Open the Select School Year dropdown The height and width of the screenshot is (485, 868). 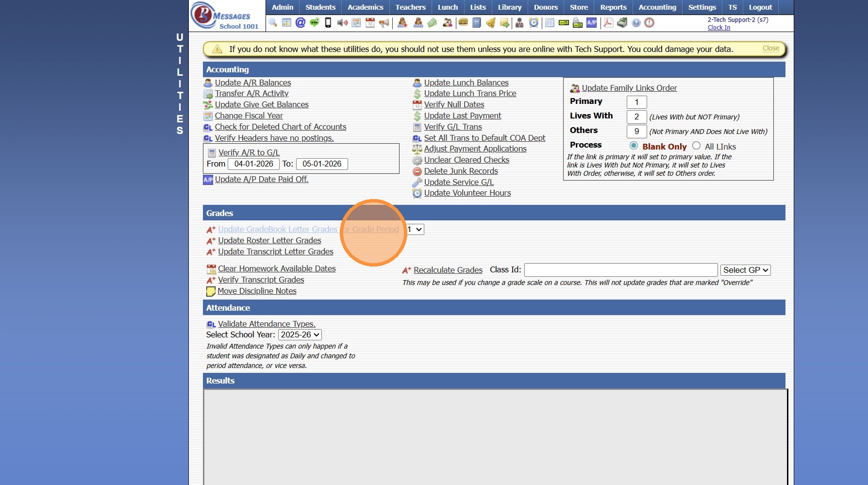point(300,334)
